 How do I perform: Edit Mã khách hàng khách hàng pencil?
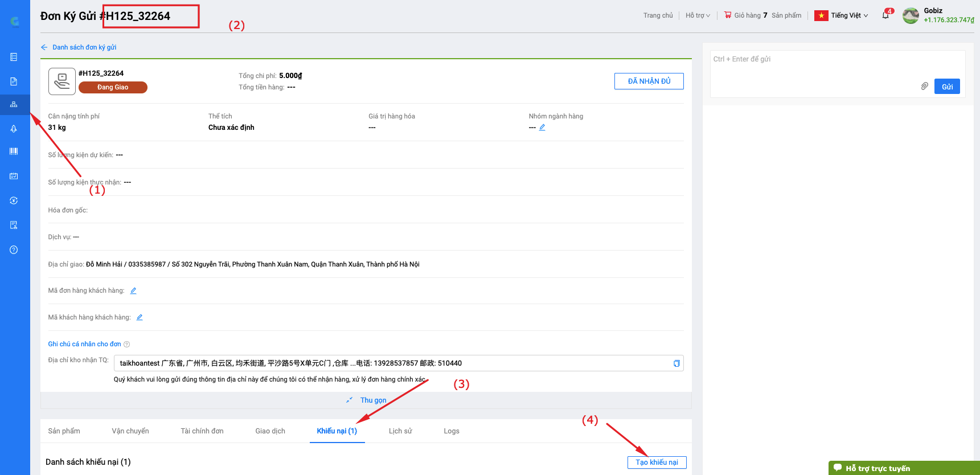(140, 318)
